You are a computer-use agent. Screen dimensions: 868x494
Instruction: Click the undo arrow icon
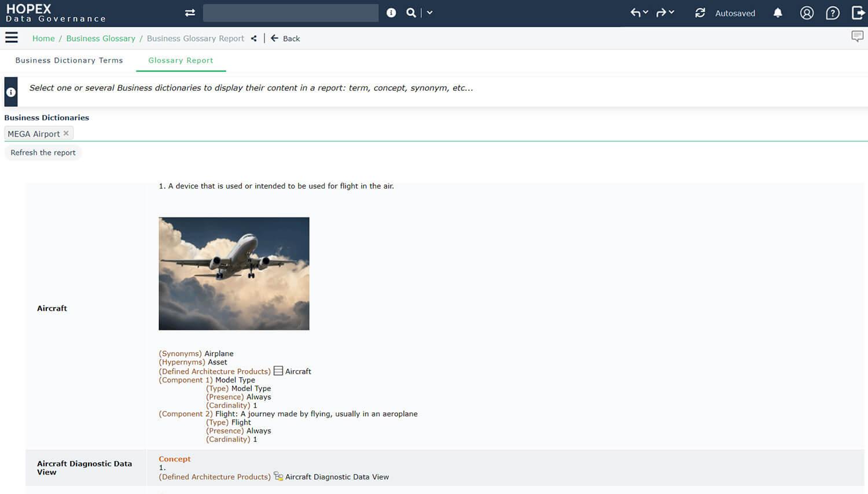click(x=635, y=13)
